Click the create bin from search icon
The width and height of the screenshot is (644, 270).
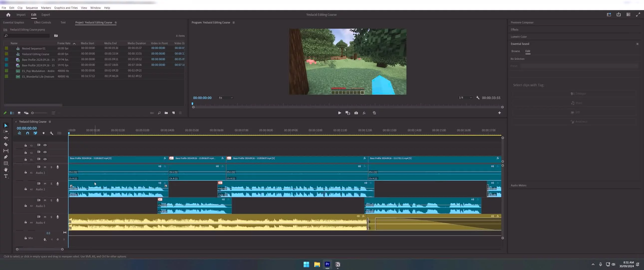56,35
